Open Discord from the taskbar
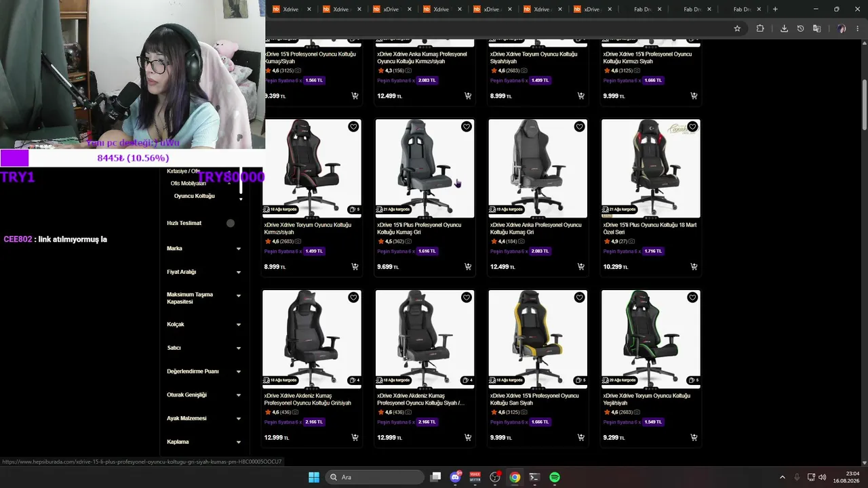The height and width of the screenshot is (488, 868). click(456, 477)
